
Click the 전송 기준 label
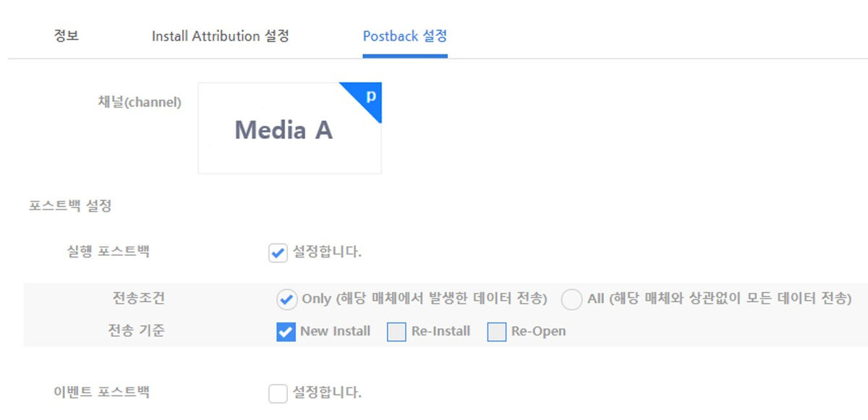137,331
